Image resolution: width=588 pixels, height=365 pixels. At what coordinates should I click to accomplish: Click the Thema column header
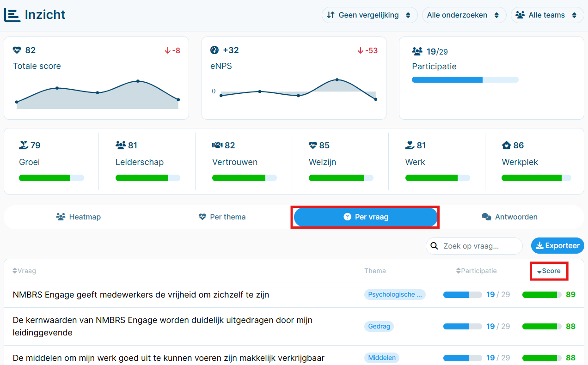pos(375,271)
